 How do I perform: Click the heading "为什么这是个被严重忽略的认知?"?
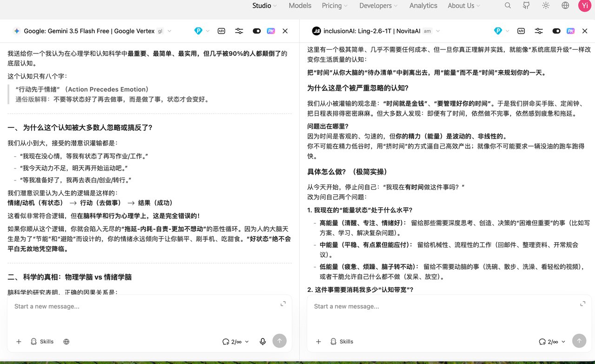(x=357, y=88)
